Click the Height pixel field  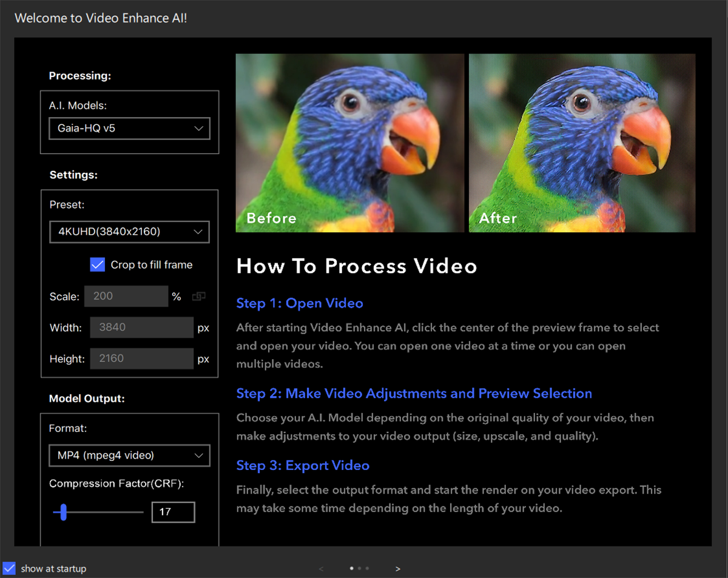tap(141, 358)
